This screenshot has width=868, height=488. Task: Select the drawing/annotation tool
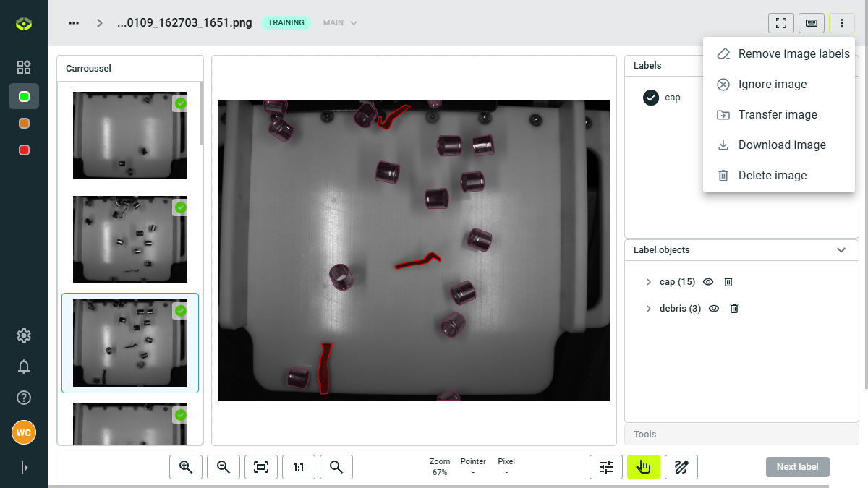click(x=681, y=467)
